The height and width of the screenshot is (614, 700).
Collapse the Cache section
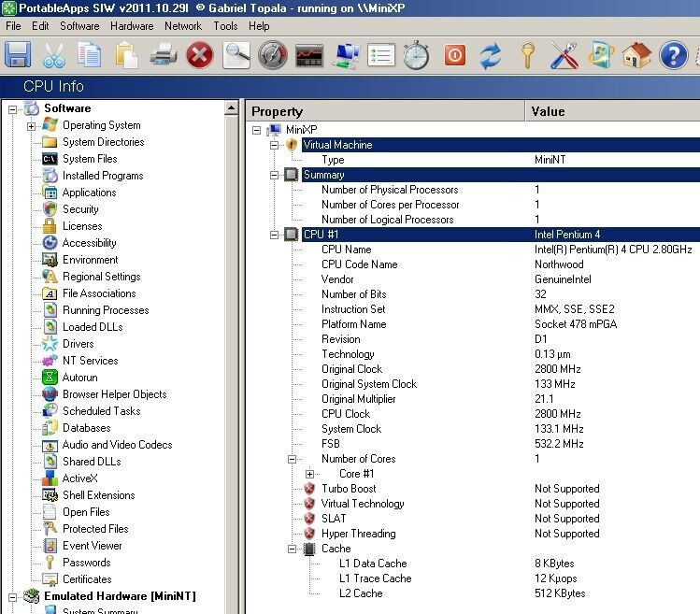[292, 549]
